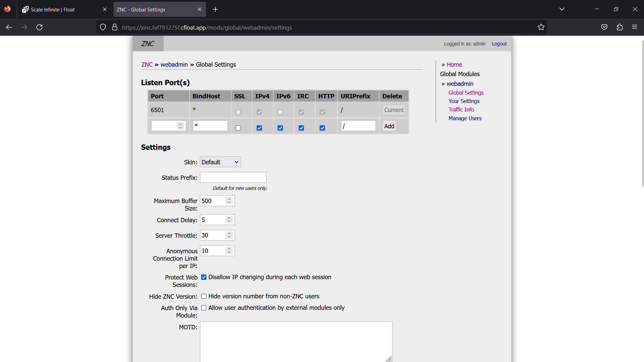Click the ZNC header logo
This screenshot has width=644, height=362.
(x=148, y=44)
